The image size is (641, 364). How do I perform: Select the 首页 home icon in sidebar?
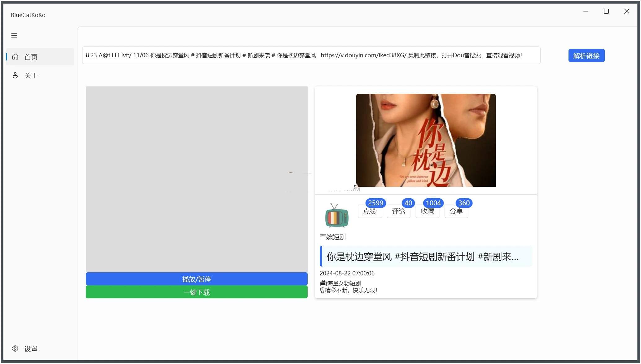coord(15,57)
